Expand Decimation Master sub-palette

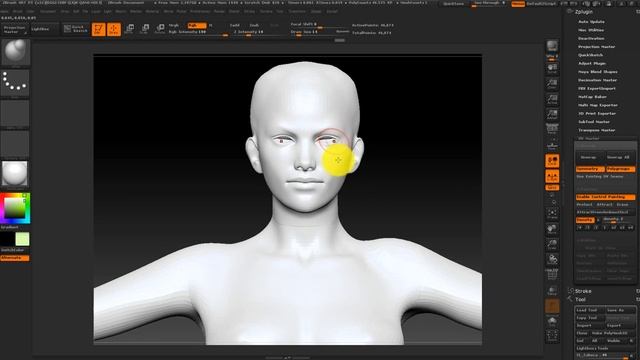pos(598,80)
